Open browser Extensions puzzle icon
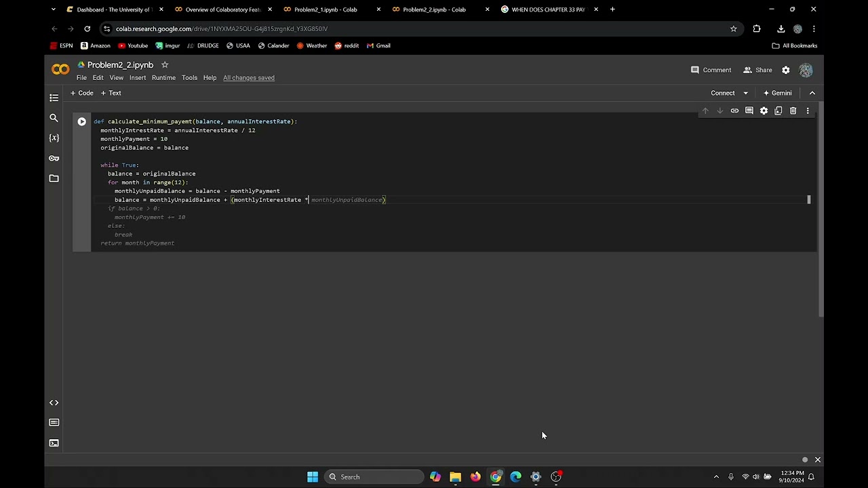This screenshot has height=488, width=868. pyautogui.click(x=757, y=28)
